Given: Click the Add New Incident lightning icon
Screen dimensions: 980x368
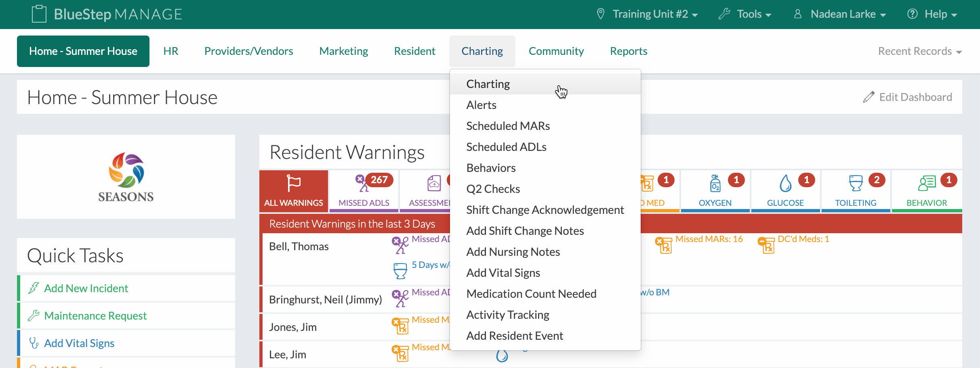Looking at the screenshot, I should [34, 288].
